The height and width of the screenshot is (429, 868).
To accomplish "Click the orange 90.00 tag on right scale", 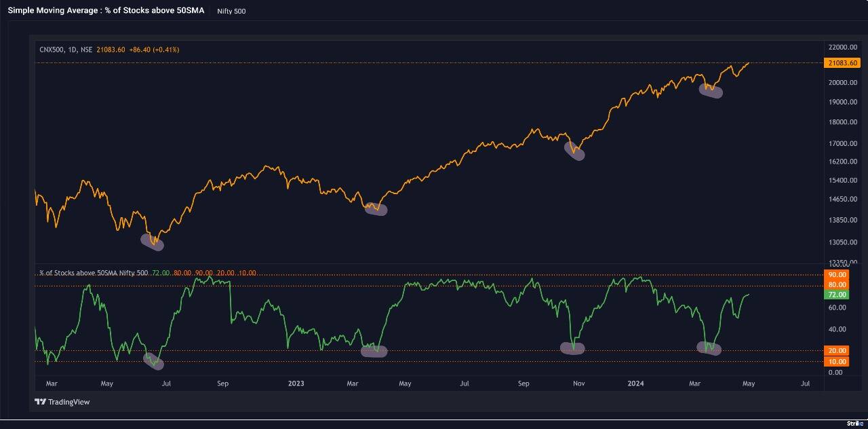I will pos(836,274).
